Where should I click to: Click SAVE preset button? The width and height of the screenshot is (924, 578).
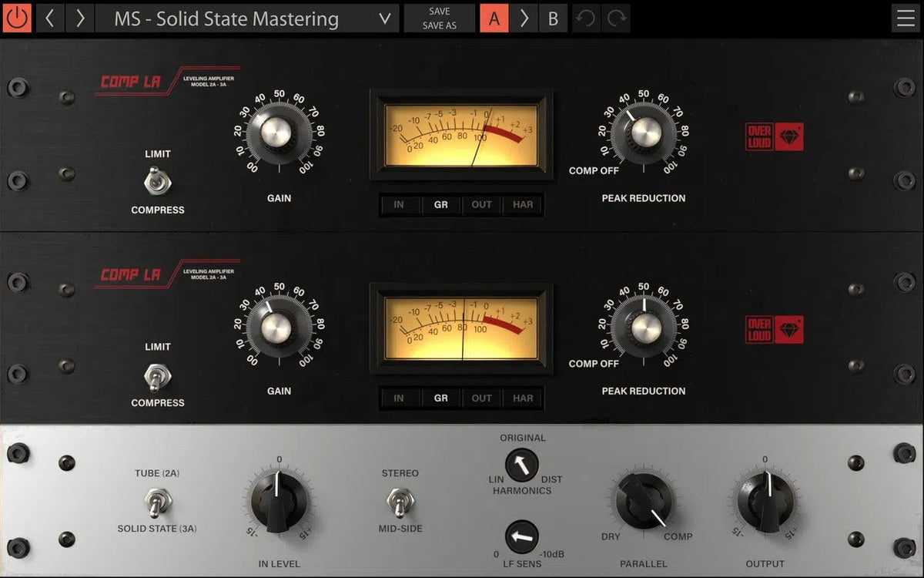click(440, 11)
